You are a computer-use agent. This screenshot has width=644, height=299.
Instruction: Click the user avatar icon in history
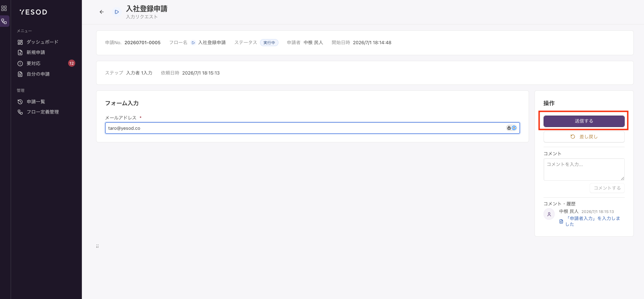pyautogui.click(x=549, y=214)
